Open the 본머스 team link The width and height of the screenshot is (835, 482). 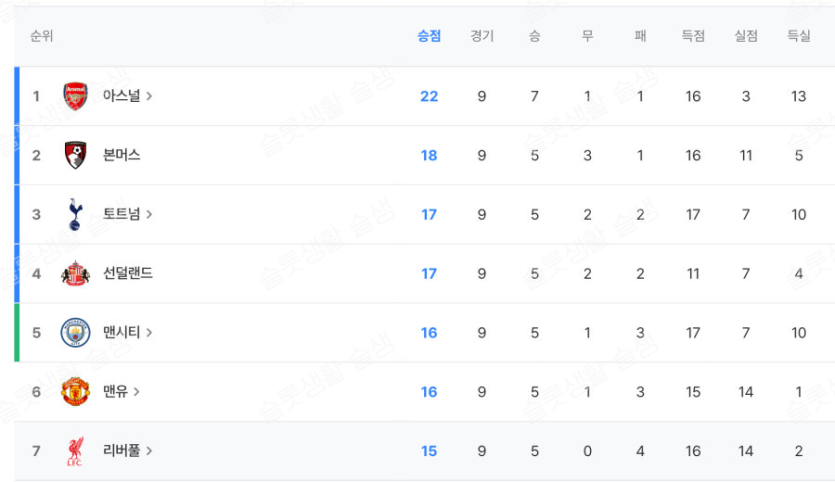coord(121,155)
